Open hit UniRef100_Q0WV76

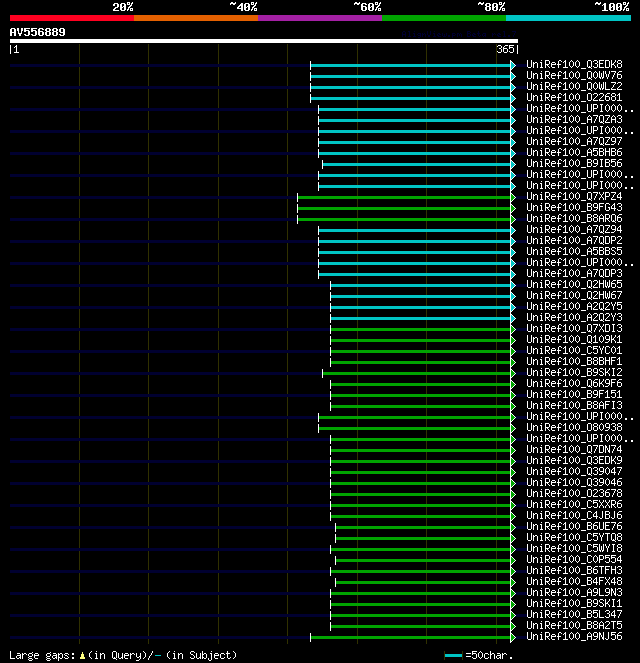pos(574,75)
